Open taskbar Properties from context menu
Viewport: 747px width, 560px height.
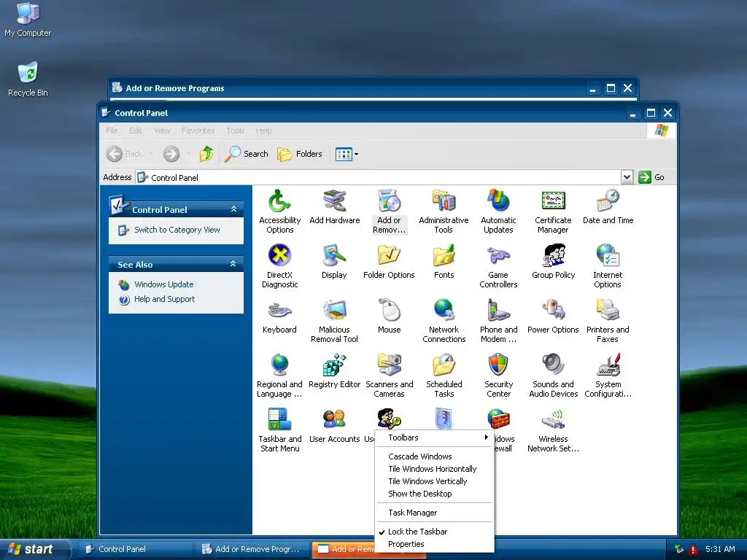pyautogui.click(x=435, y=544)
